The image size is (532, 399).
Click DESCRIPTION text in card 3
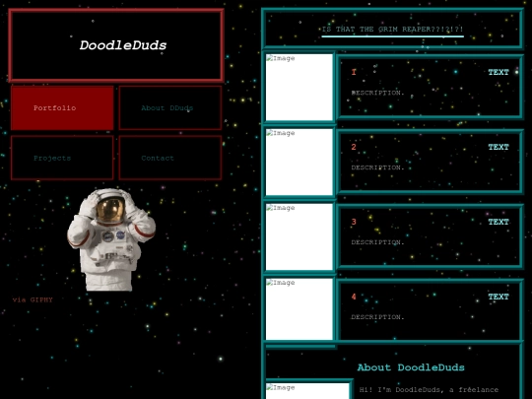[x=377, y=242]
